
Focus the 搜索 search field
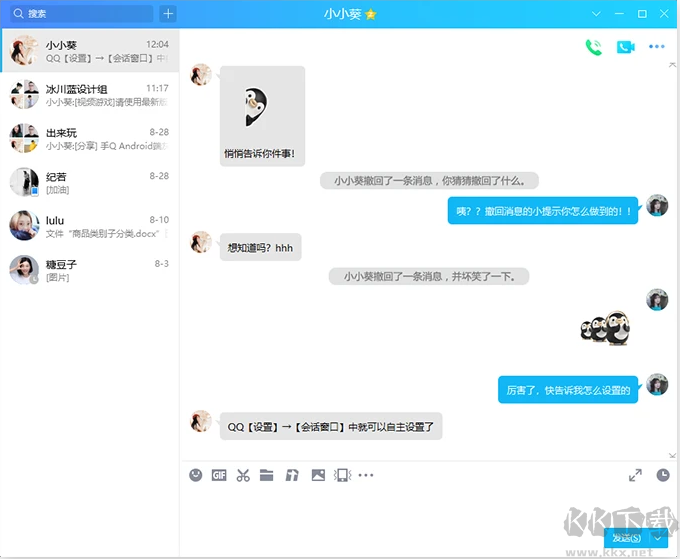click(x=82, y=14)
